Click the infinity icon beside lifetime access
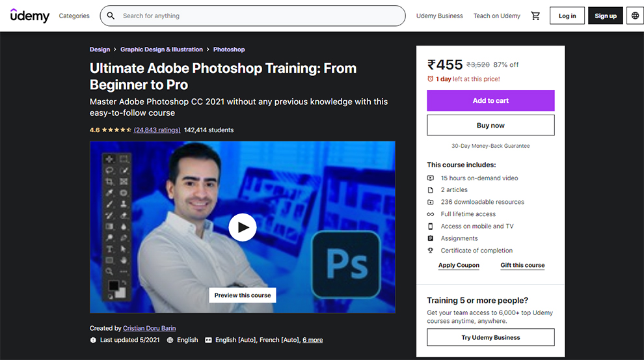The height and width of the screenshot is (360, 644). coord(431,214)
